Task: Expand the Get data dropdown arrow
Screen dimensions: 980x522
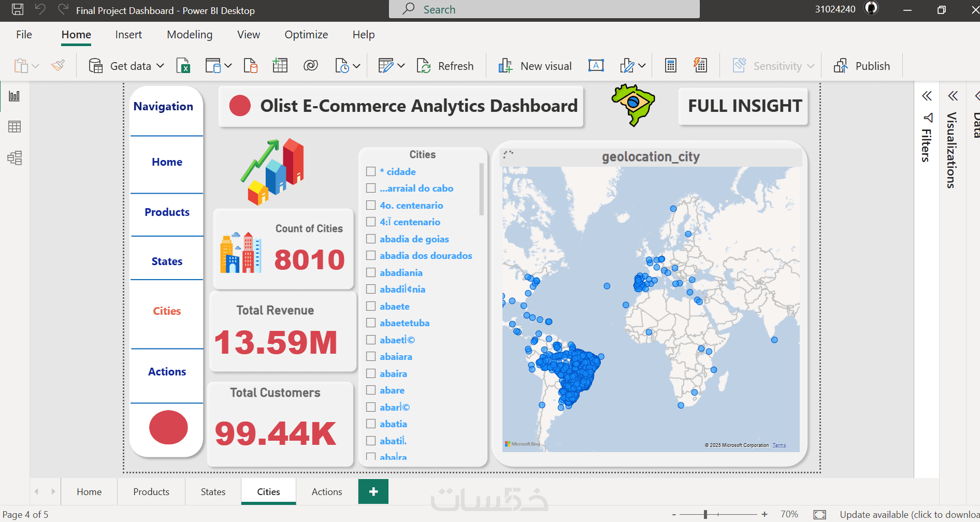Action: pyautogui.click(x=161, y=66)
